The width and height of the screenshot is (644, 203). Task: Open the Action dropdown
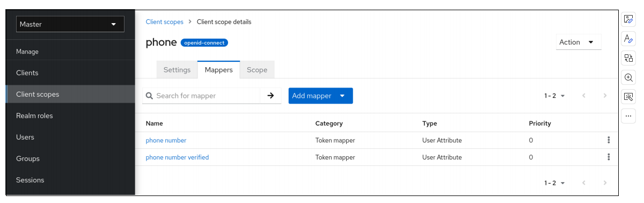point(579,42)
